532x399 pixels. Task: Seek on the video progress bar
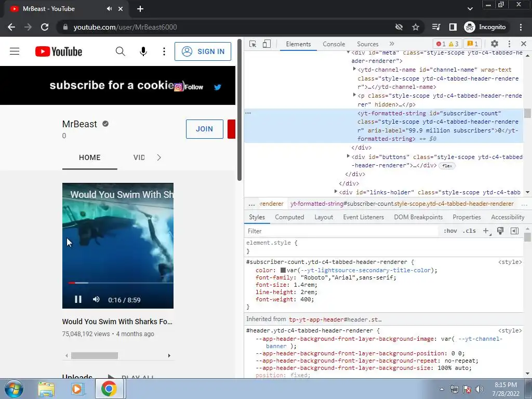[x=121, y=283]
